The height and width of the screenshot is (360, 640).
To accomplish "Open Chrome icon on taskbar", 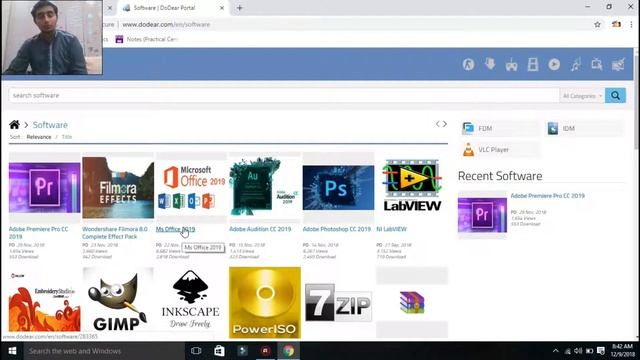I will coord(289,351).
